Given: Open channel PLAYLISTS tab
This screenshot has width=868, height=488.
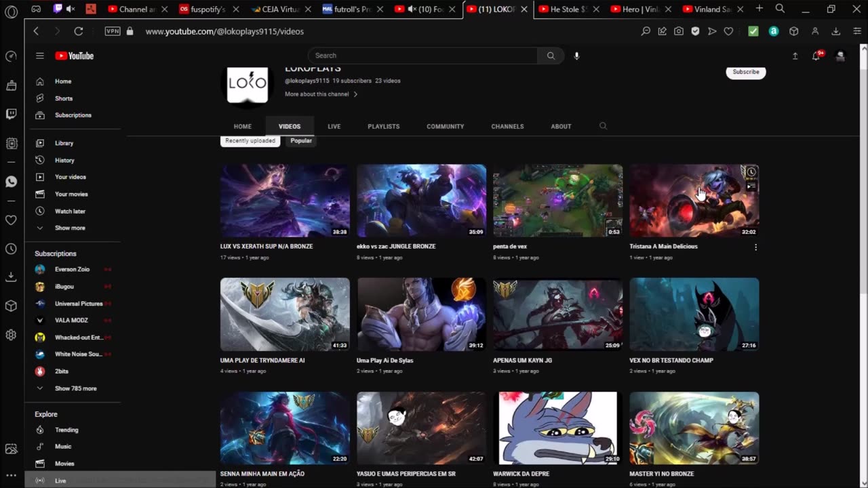Looking at the screenshot, I should click(384, 126).
